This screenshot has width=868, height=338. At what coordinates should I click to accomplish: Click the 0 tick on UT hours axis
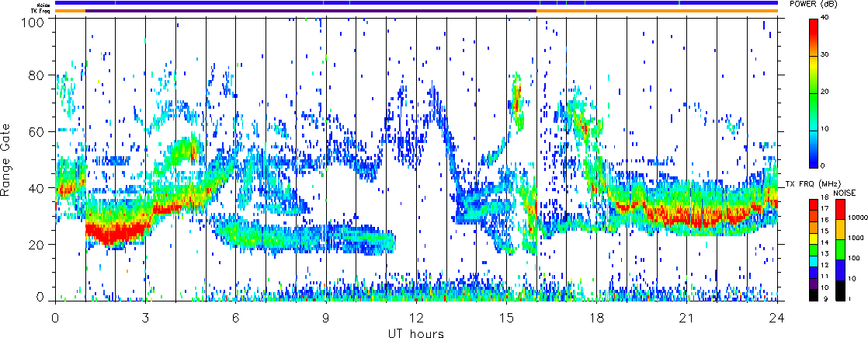click(55, 318)
